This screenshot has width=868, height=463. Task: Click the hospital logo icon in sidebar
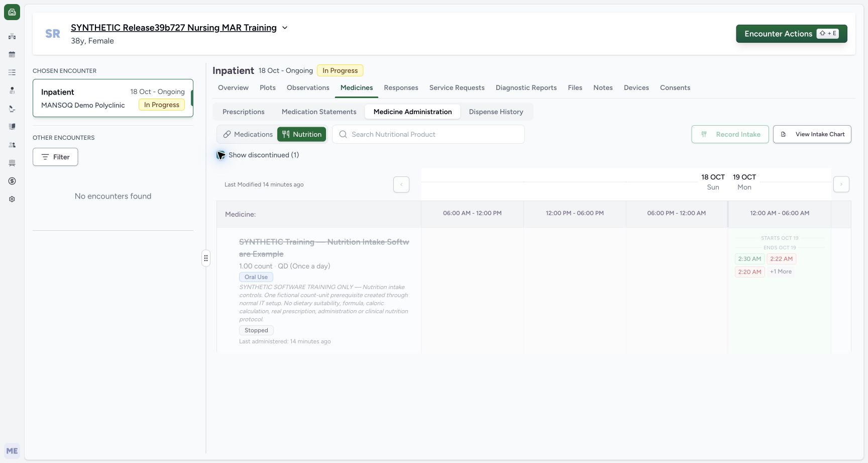point(12,12)
